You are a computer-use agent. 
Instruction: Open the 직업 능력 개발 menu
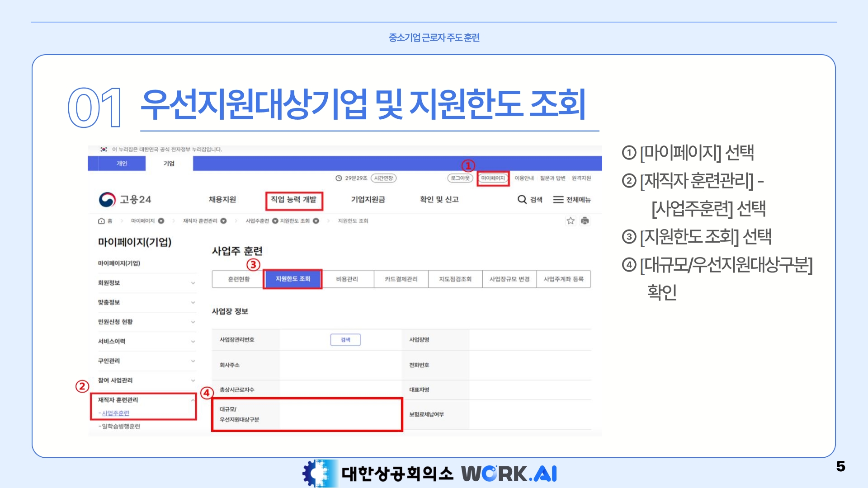pyautogui.click(x=293, y=200)
